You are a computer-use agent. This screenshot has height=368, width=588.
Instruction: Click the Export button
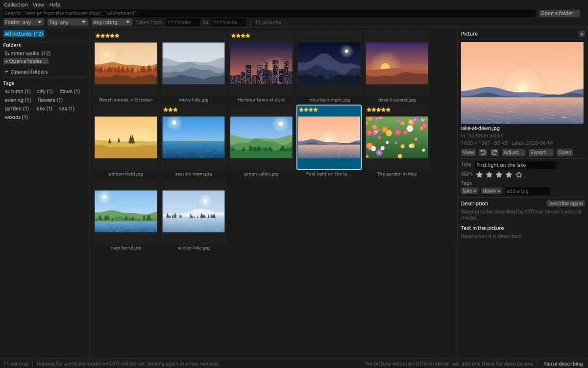point(541,152)
